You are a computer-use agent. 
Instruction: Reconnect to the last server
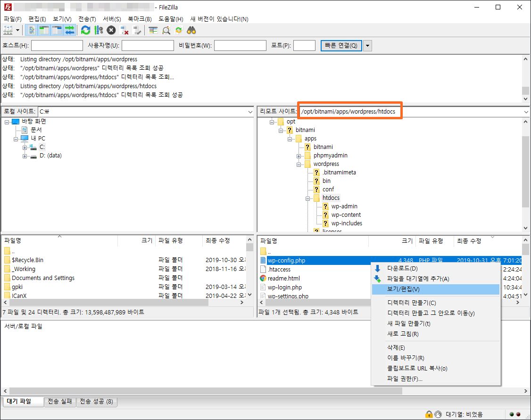tap(137, 31)
